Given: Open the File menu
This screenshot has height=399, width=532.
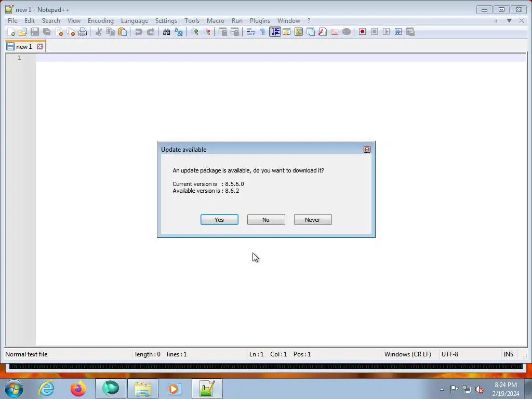Looking at the screenshot, I should coord(12,21).
